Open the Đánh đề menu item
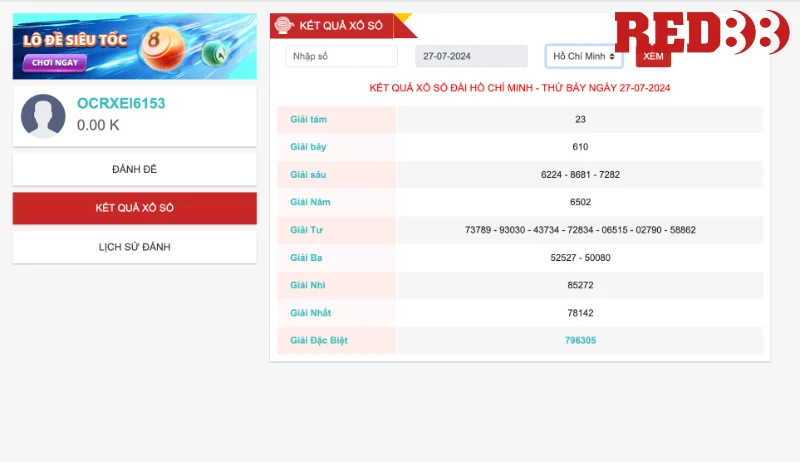 (134, 169)
